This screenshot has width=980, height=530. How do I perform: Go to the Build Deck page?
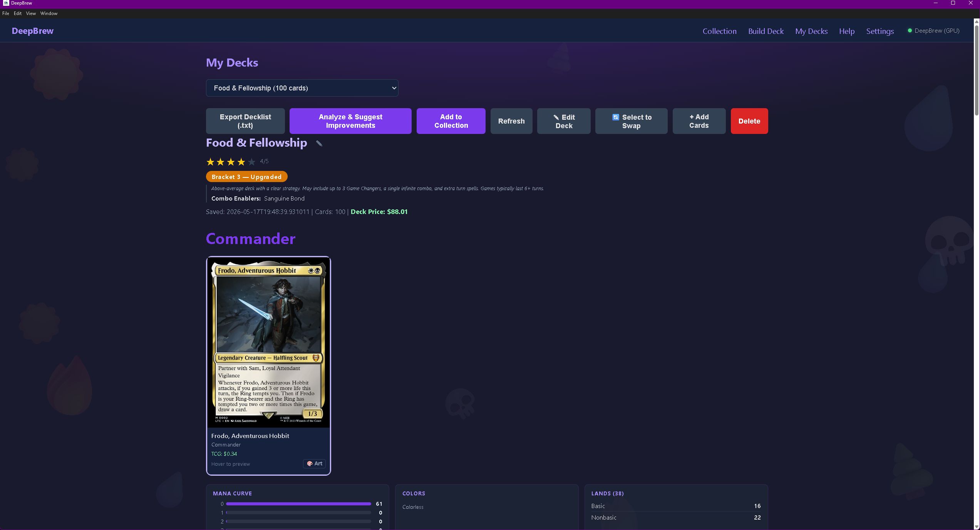[x=766, y=31]
